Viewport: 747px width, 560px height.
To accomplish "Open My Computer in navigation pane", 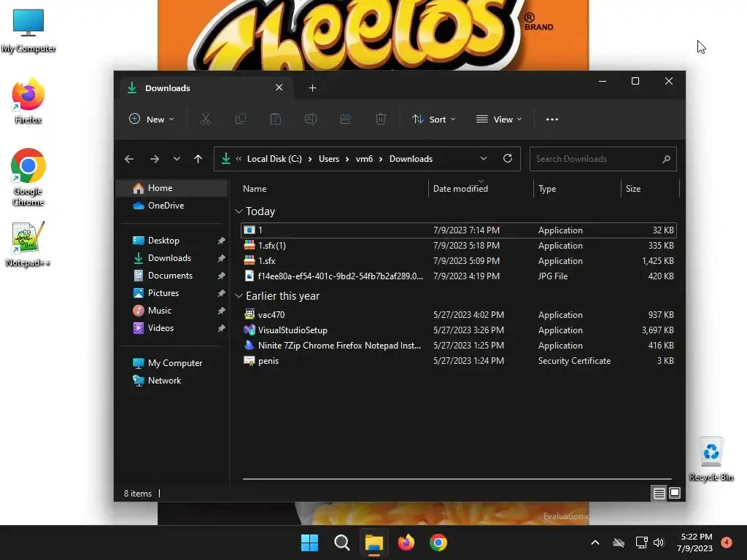I will point(171,363).
